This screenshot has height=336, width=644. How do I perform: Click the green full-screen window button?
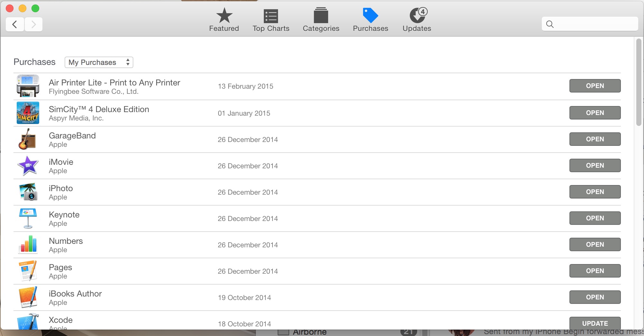[x=35, y=8]
